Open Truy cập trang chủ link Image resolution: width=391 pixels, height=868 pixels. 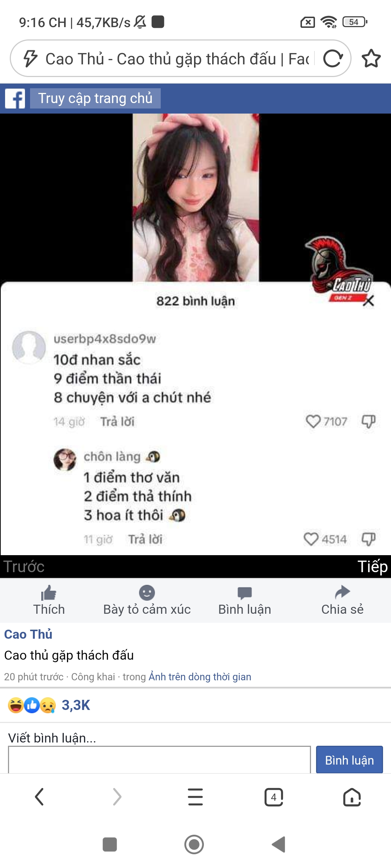click(95, 98)
